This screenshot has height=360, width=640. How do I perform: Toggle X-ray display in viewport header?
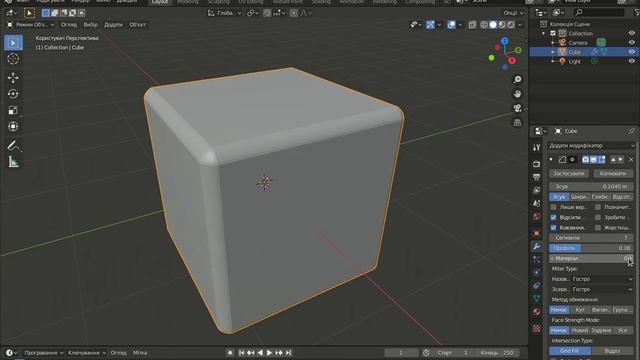[x=472, y=25]
